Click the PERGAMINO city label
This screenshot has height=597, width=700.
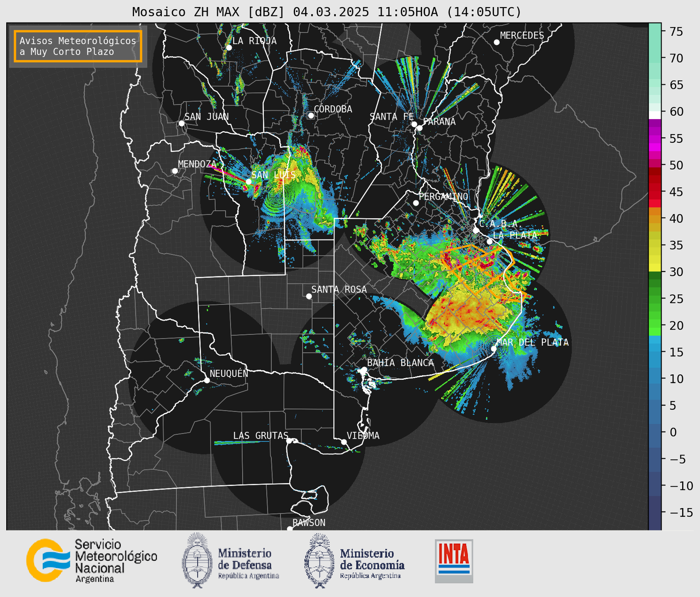[x=444, y=196]
